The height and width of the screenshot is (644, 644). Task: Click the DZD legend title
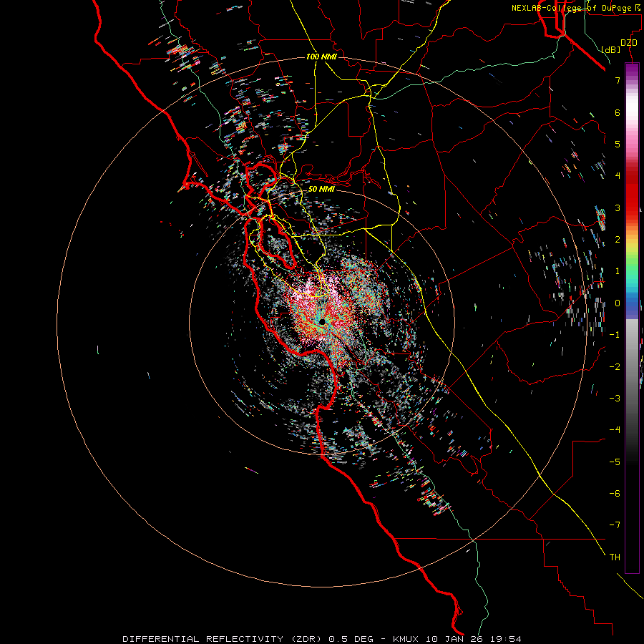click(x=629, y=43)
